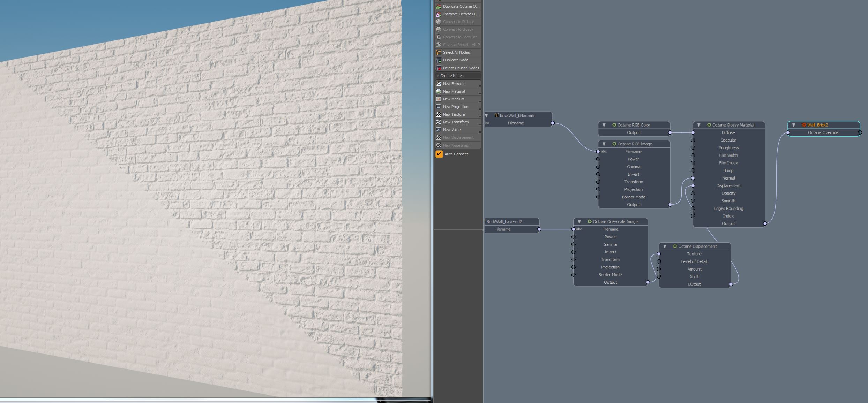Click the Select All Nodes icon

click(439, 52)
